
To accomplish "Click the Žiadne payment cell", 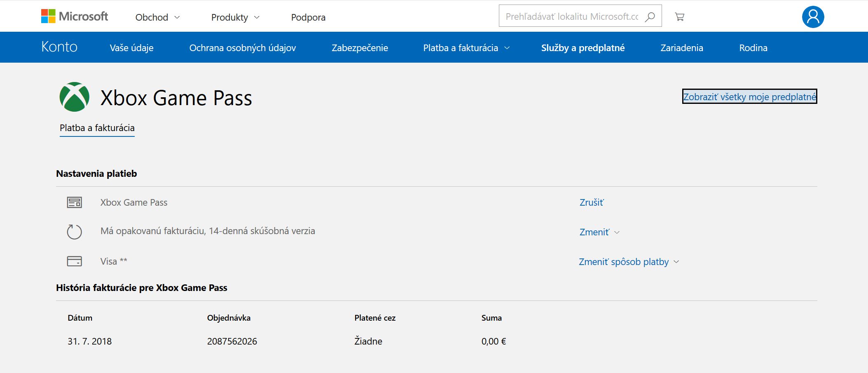I will tap(368, 341).
